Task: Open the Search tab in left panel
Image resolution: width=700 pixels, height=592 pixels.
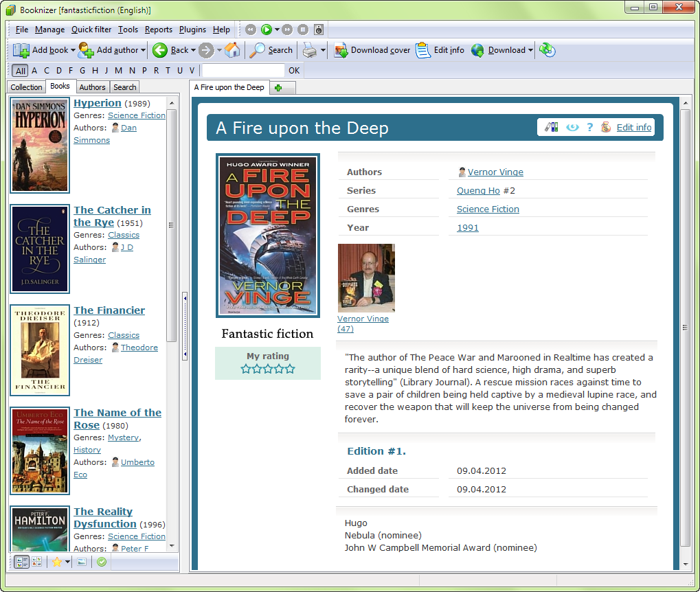Action: point(124,87)
